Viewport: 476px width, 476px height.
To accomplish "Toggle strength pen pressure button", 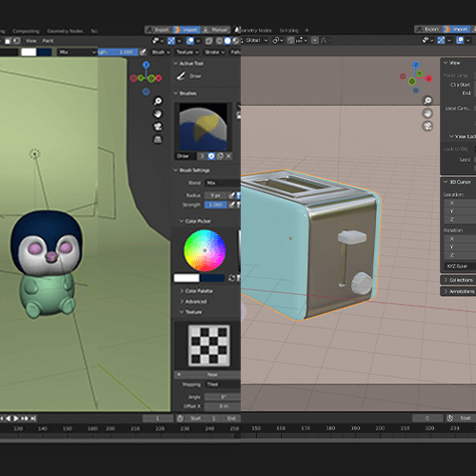I will [x=232, y=205].
